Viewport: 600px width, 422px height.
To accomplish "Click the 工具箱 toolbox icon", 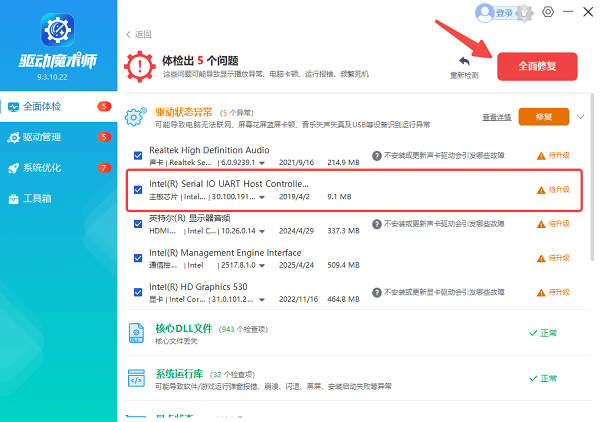I will (x=13, y=199).
